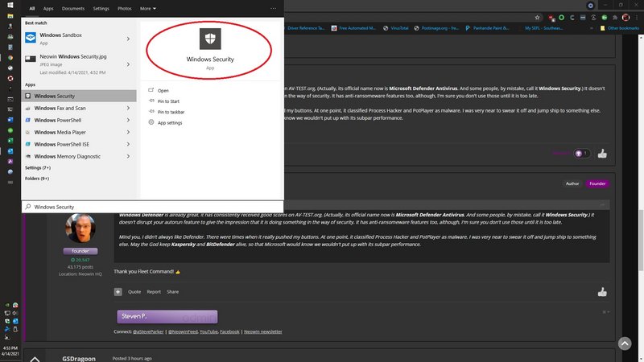This screenshot has width=644, height=362.
Task: Open the Facebook signature link
Action: (x=229, y=331)
